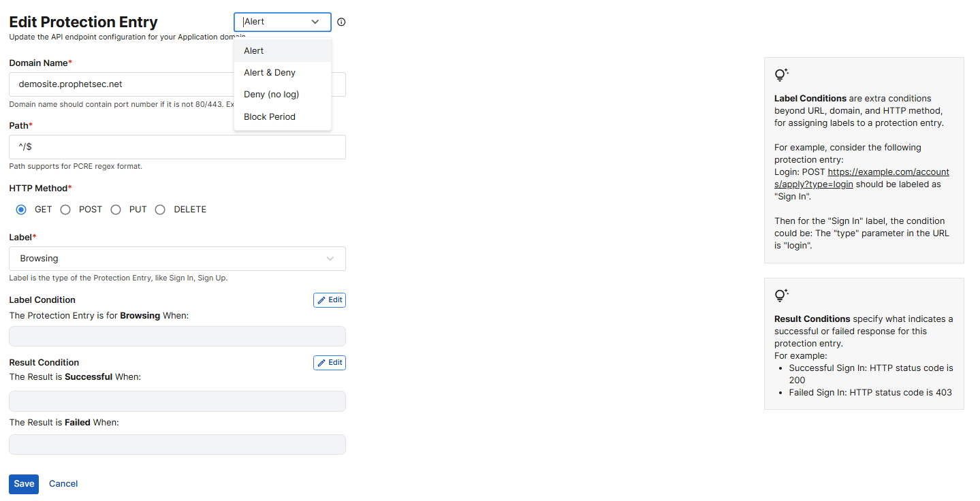980x501 pixels.
Task: Choose Block Period from the list
Action: click(x=270, y=117)
